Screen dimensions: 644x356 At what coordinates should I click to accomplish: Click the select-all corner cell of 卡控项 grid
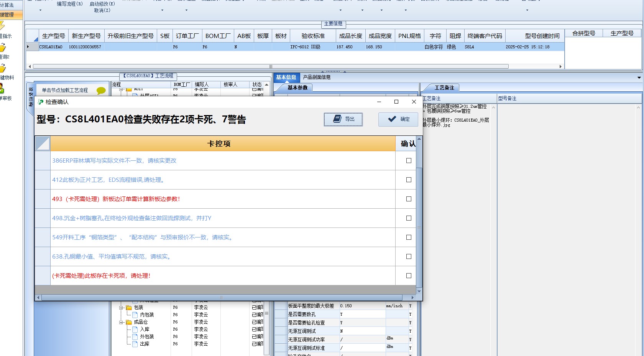click(43, 143)
